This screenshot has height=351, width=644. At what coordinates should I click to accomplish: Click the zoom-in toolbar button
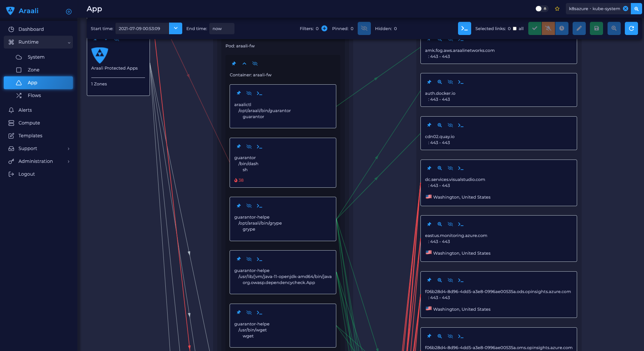point(614,29)
